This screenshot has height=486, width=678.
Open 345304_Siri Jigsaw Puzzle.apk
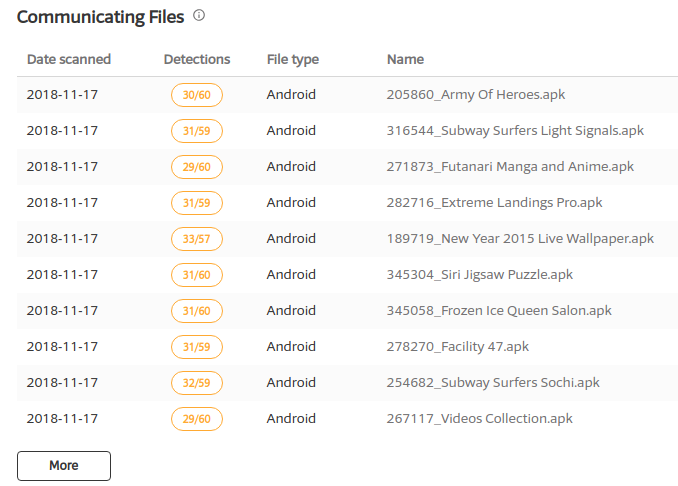tap(479, 275)
